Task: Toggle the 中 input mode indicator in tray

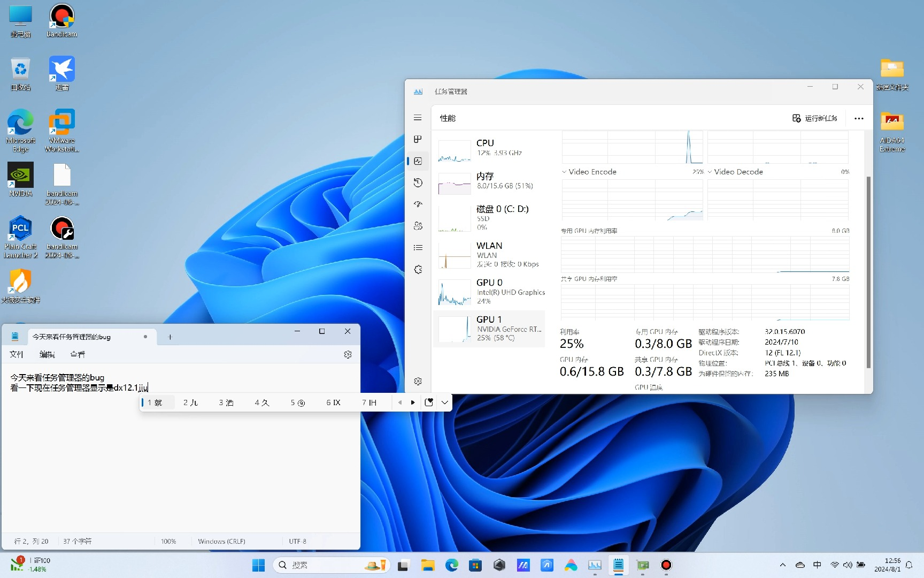Action: click(817, 565)
